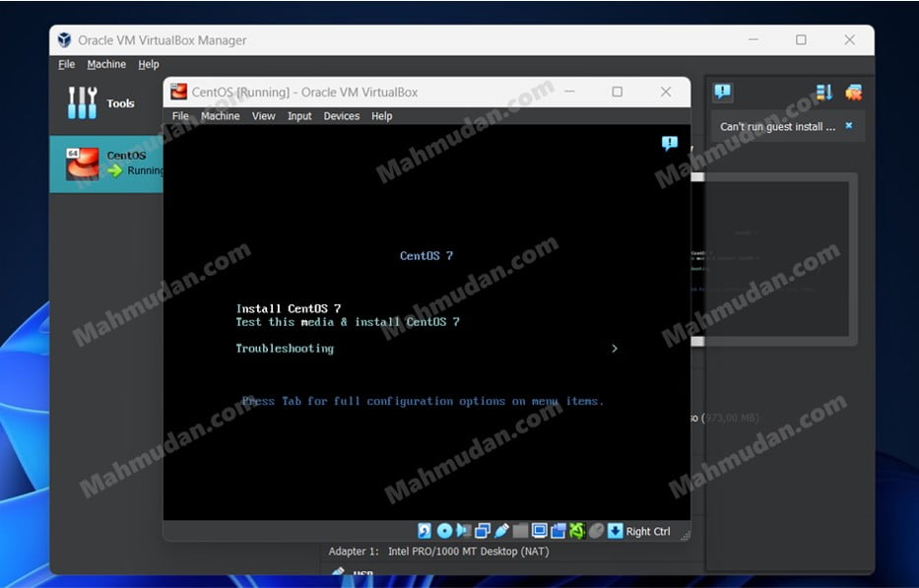Toggle the notification bubble icon in Manager panel
919x588 pixels.
723,93
